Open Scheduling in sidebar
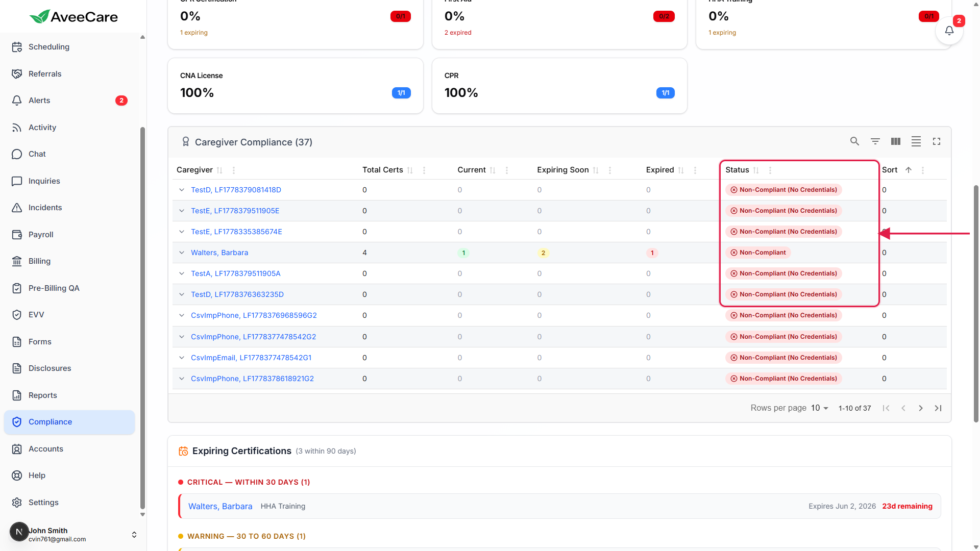 [69, 47]
